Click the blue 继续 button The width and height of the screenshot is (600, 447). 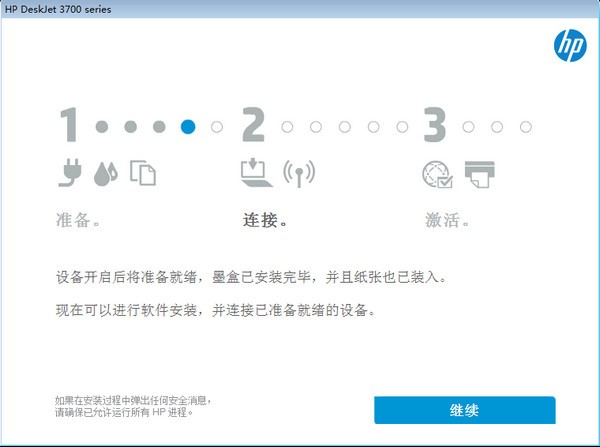tap(465, 410)
